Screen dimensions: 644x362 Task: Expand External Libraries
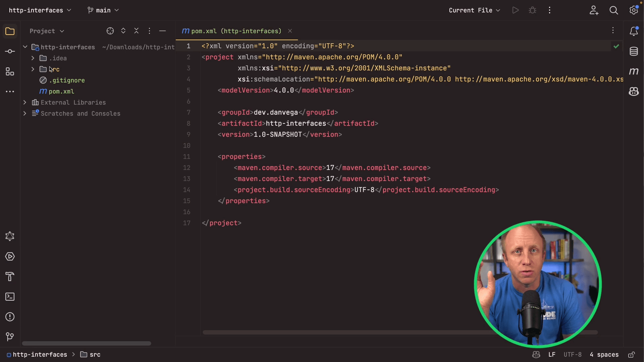pyautogui.click(x=24, y=102)
